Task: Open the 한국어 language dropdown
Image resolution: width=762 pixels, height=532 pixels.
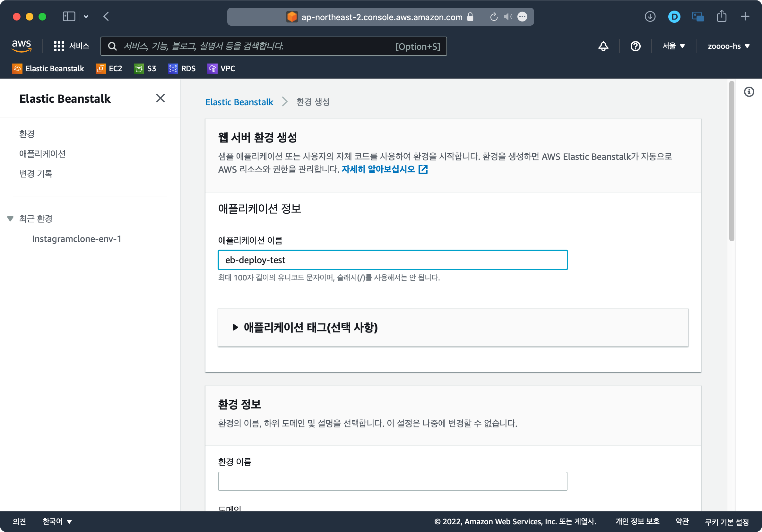Action: click(x=57, y=521)
